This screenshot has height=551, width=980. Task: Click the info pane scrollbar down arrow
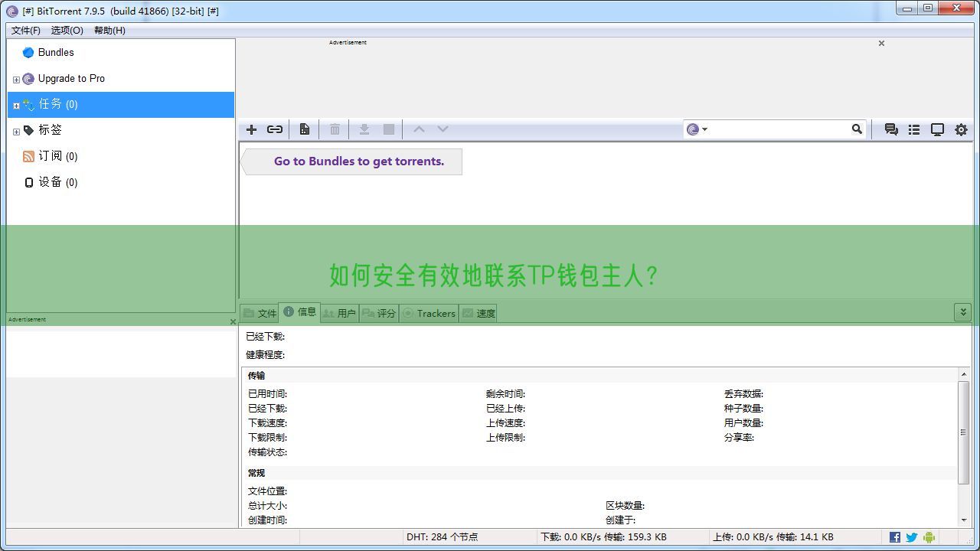pos(964,520)
